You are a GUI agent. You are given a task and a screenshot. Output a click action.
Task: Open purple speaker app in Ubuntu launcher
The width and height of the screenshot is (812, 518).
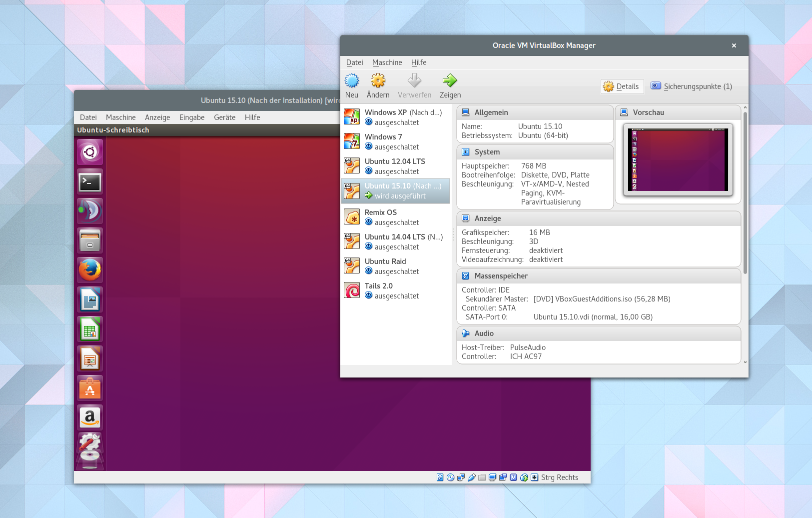(x=90, y=211)
